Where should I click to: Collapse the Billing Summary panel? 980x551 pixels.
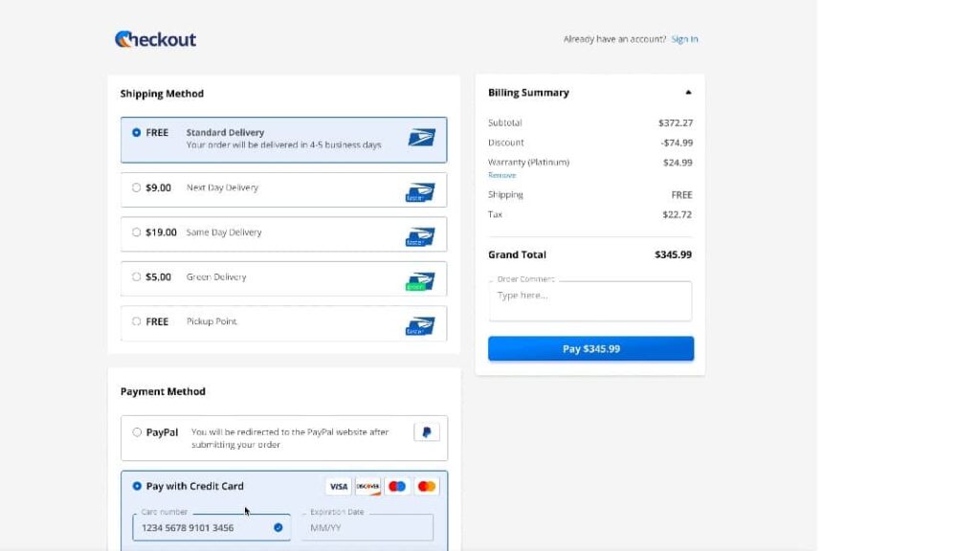(x=688, y=93)
